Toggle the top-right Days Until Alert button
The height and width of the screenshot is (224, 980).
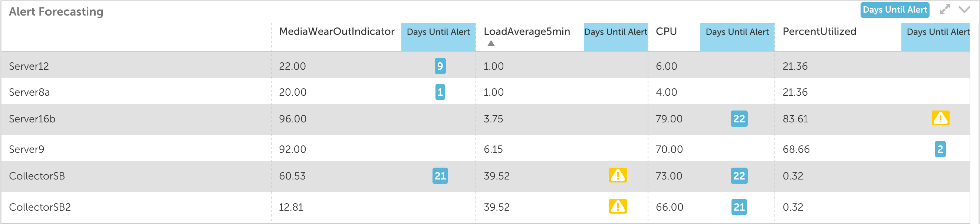894,10
